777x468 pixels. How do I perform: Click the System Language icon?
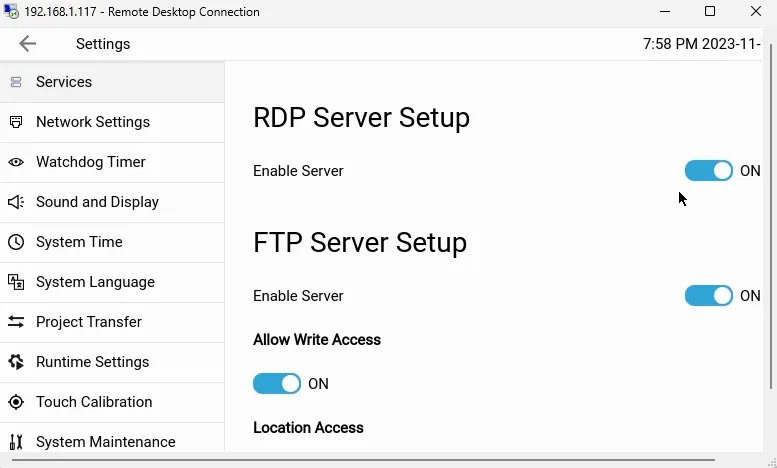coord(16,282)
